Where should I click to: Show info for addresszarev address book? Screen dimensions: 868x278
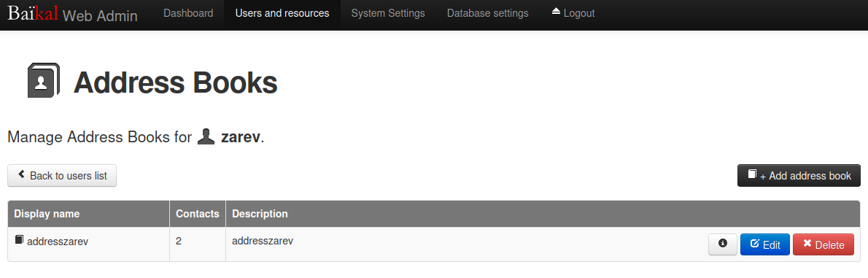[722, 244]
